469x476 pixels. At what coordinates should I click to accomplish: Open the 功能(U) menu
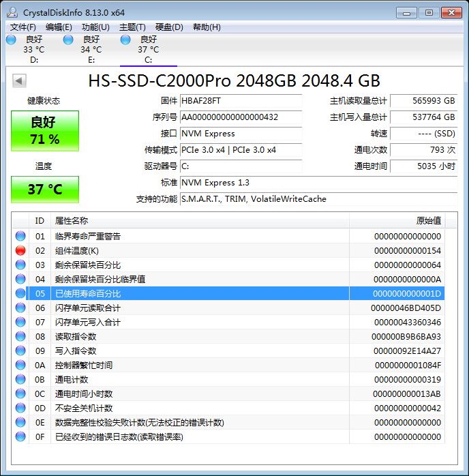95,27
